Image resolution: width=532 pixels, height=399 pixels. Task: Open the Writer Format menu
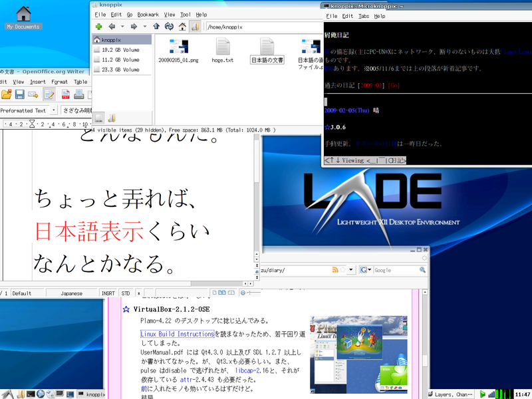[x=59, y=82]
